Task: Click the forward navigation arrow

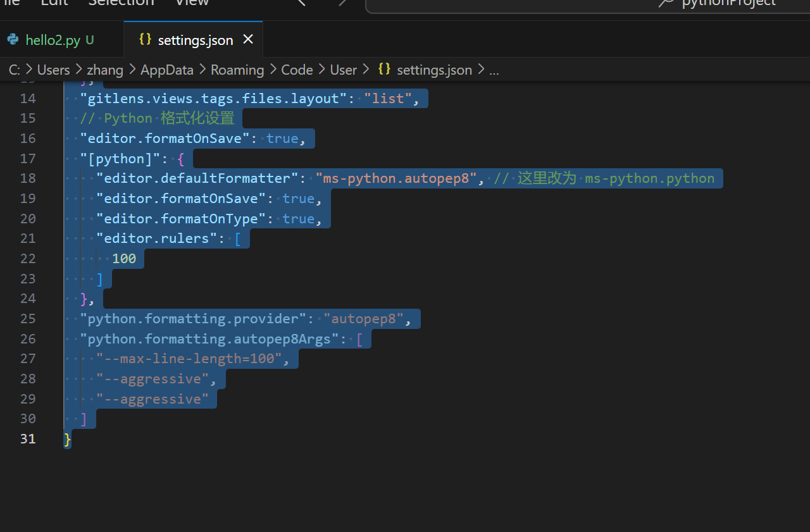Action: click(342, 3)
